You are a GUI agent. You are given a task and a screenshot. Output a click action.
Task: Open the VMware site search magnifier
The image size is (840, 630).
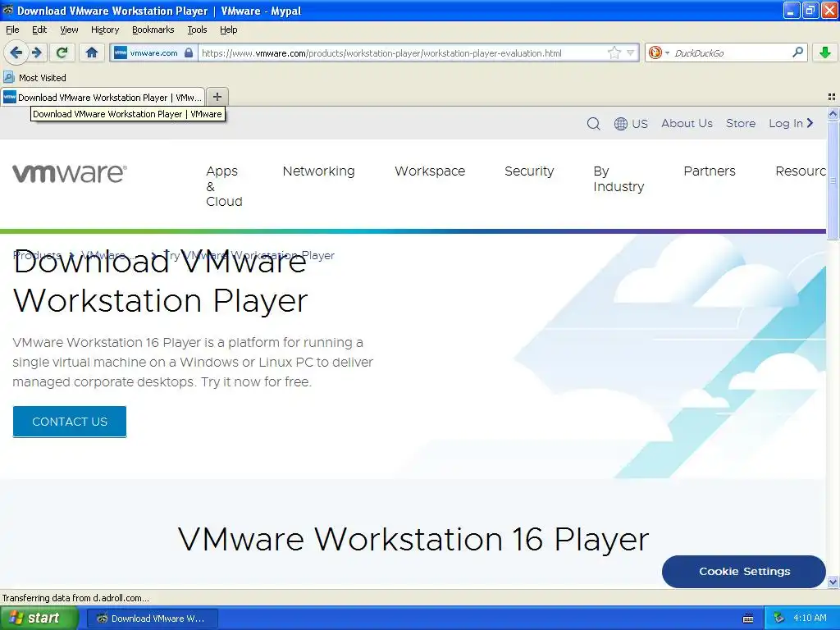(x=593, y=124)
